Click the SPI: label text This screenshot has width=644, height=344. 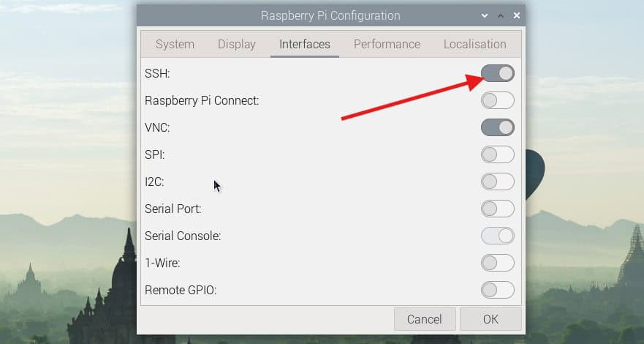(155, 155)
